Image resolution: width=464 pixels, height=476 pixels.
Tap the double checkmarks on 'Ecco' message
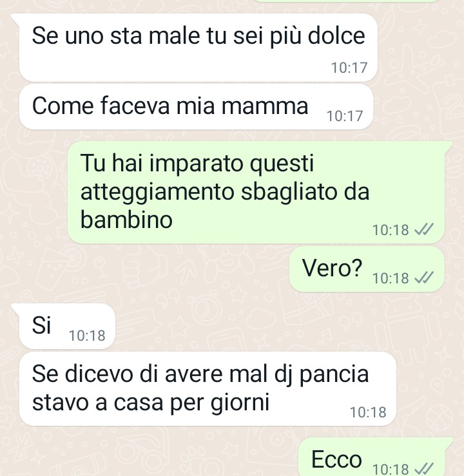(424, 469)
